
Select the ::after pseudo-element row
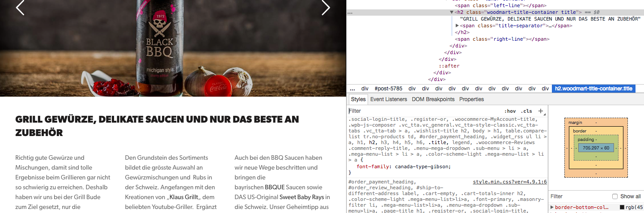click(x=449, y=66)
